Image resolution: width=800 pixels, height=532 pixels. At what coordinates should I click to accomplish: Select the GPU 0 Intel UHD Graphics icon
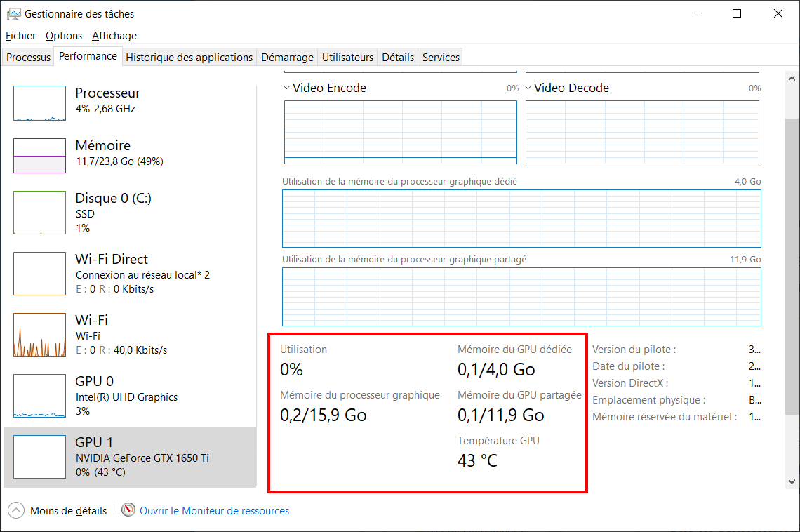coord(40,396)
